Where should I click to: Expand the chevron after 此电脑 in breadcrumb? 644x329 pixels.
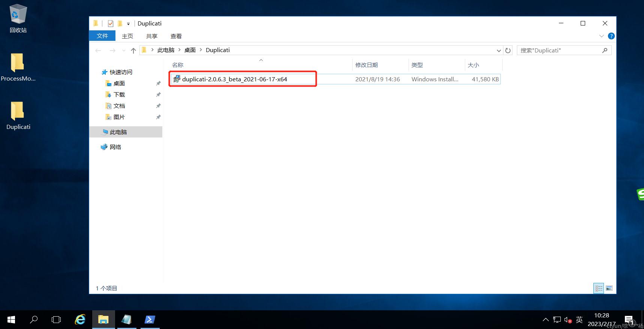pos(179,50)
